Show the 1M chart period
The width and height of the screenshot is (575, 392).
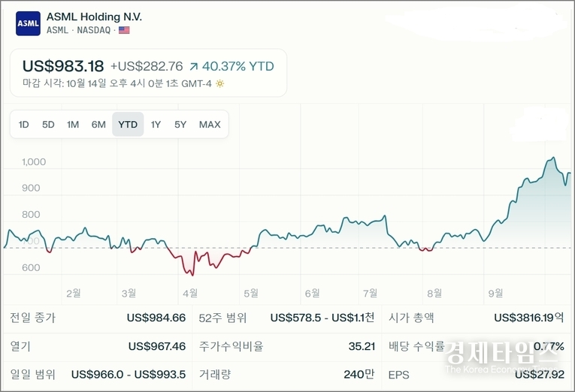pos(73,125)
